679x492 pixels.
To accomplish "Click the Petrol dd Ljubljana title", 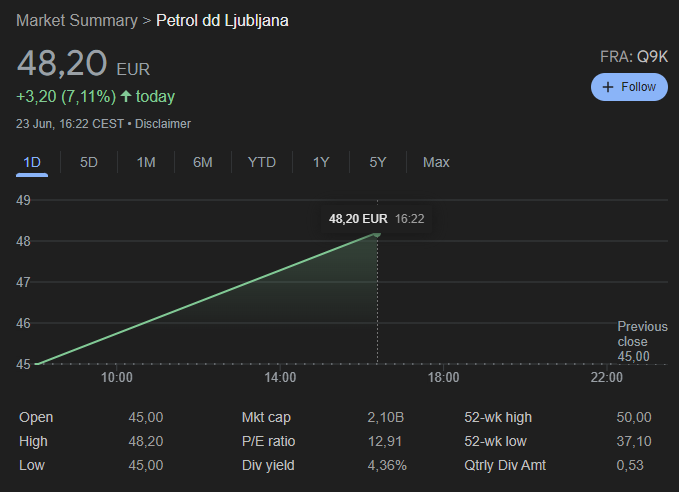I will (x=222, y=20).
